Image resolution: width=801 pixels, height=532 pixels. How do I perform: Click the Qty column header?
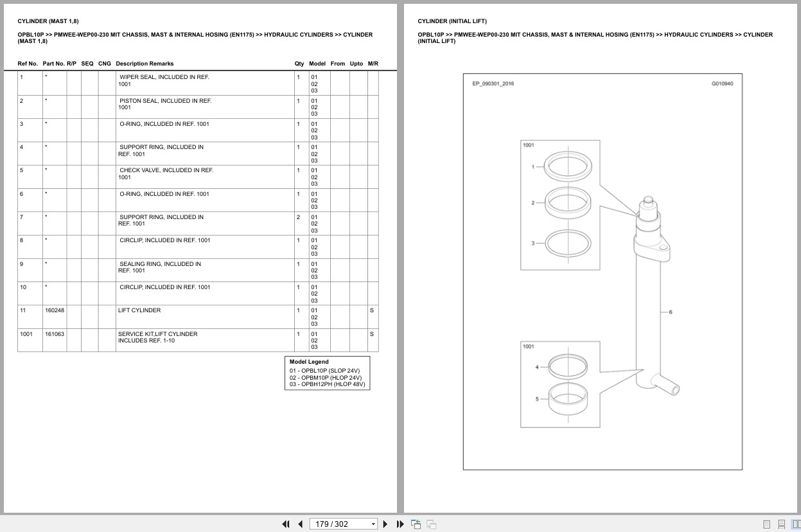click(x=299, y=64)
